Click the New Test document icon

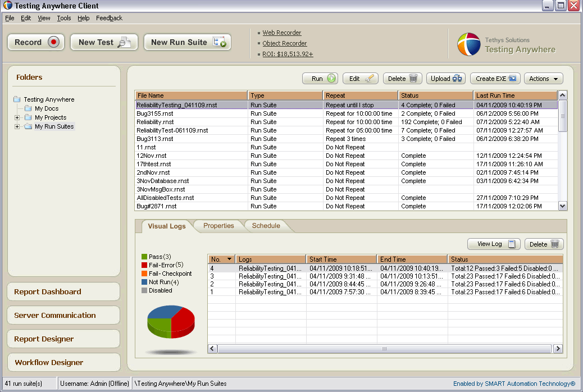pyautogui.click(x=125, y=42)
